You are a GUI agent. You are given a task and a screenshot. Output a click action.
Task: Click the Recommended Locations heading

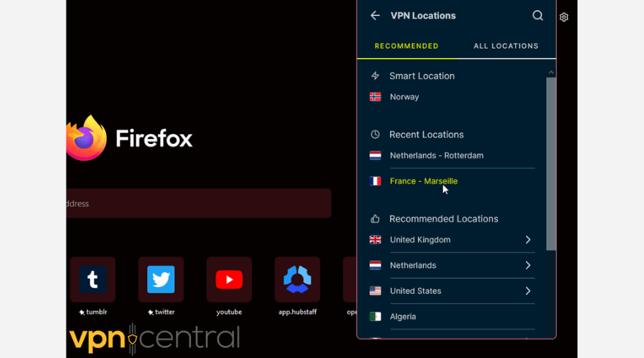(x=444, y=218)
